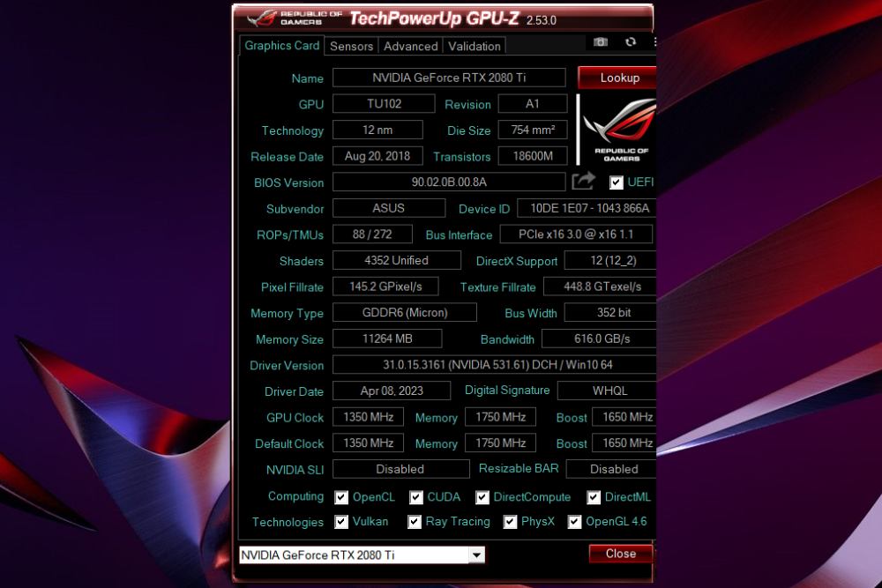
Task: Toggle the CUDA checkbox
Action: click(x=415, y=497)
